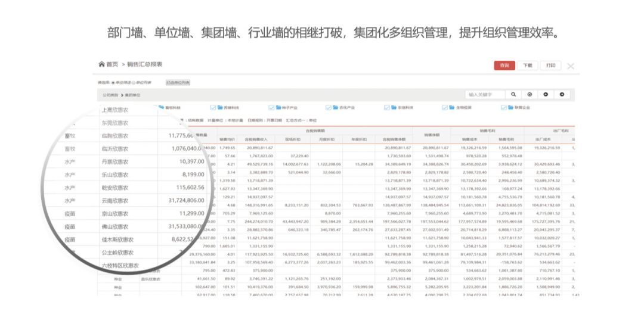Screen dimensions: 644x311
Task: Toggle the 联营企业 checkbox
Action: tap(503, 107)
